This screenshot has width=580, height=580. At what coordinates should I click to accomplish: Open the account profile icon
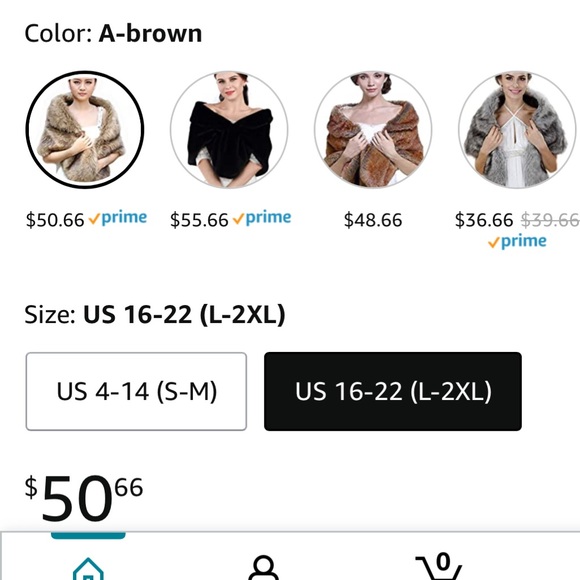[x=263, y=568]
